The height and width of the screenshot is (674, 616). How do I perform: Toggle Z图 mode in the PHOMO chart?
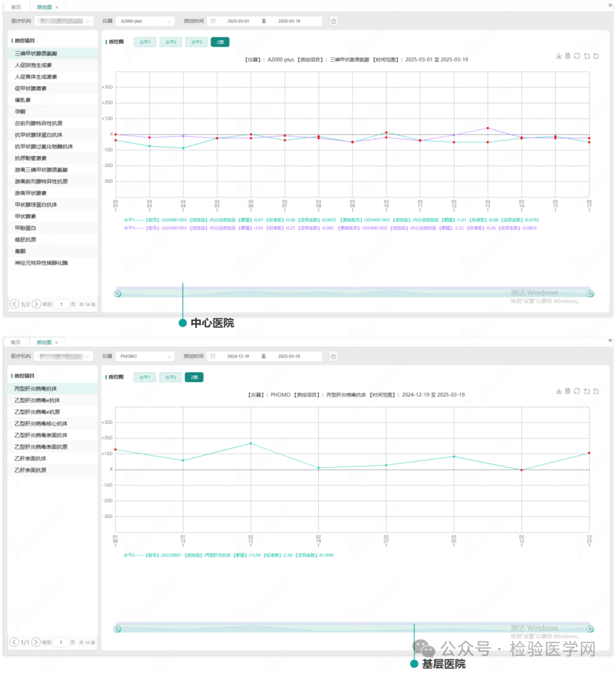click(194, 377)
